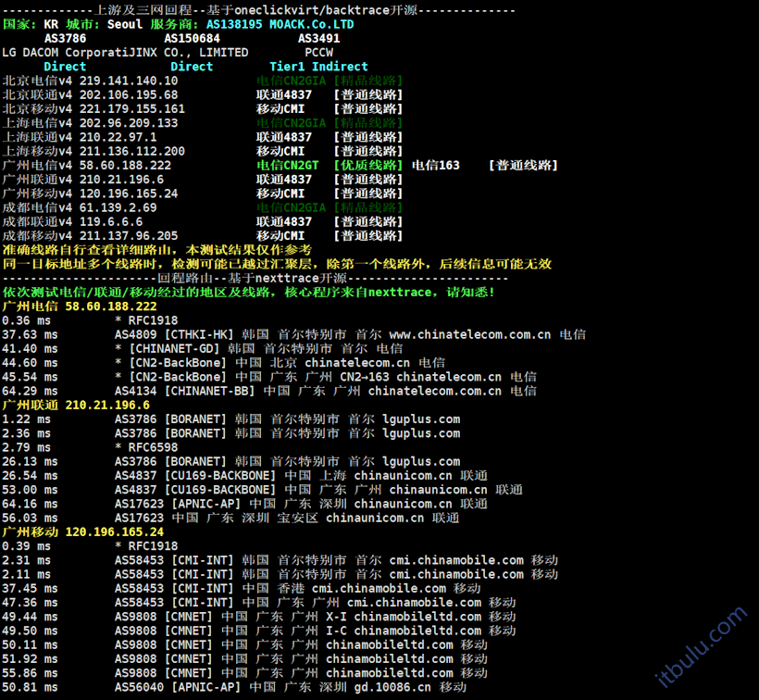Viewport: 759px width, 700px height.
Task: Select the 电信163 route label
Action: [435, 165]
